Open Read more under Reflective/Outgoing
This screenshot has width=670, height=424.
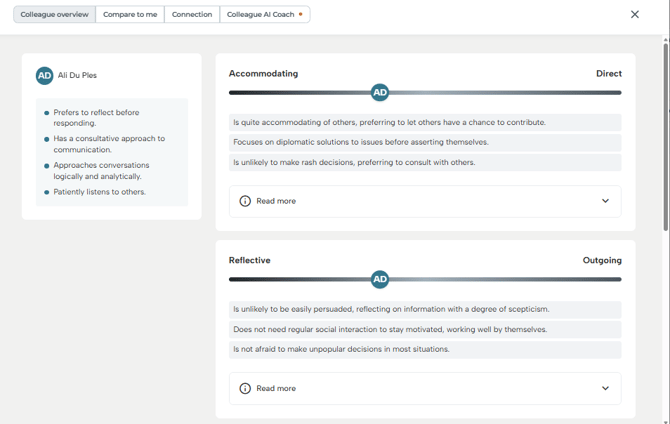(276, 388)
